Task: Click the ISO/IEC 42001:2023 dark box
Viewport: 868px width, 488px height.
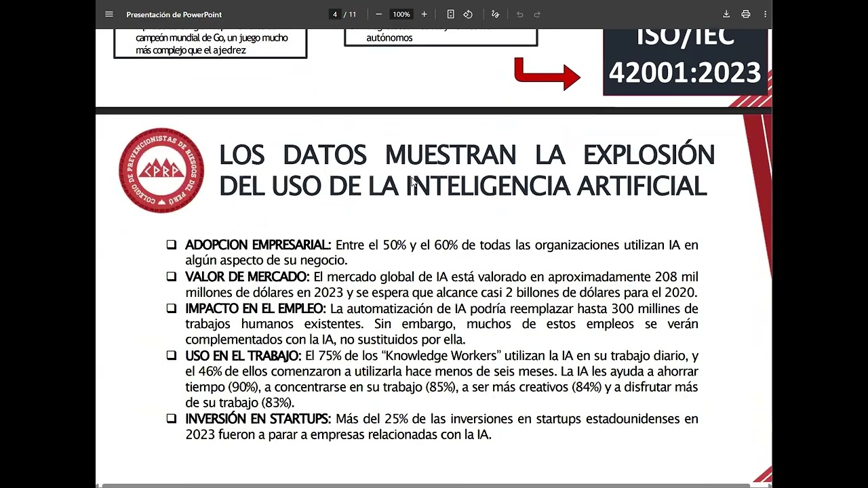Action: pyautogui.click(x=685, y=62)
